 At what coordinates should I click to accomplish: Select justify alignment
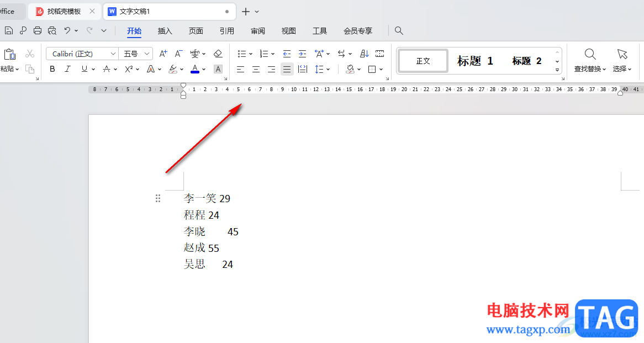(287, 70)
